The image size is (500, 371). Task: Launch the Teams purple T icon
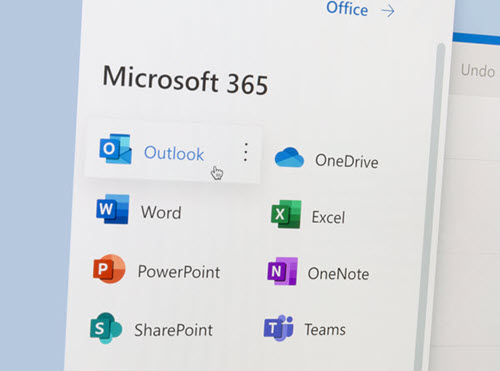pos(279,328)
